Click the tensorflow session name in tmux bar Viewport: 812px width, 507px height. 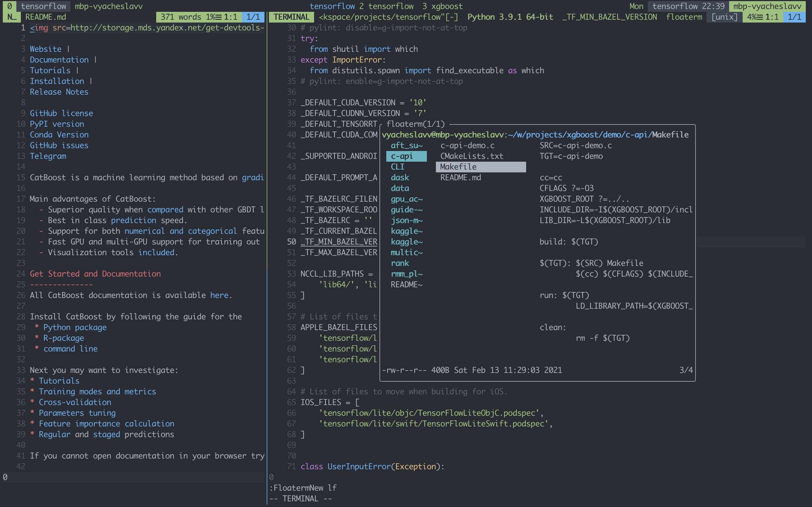coord(43,6)
